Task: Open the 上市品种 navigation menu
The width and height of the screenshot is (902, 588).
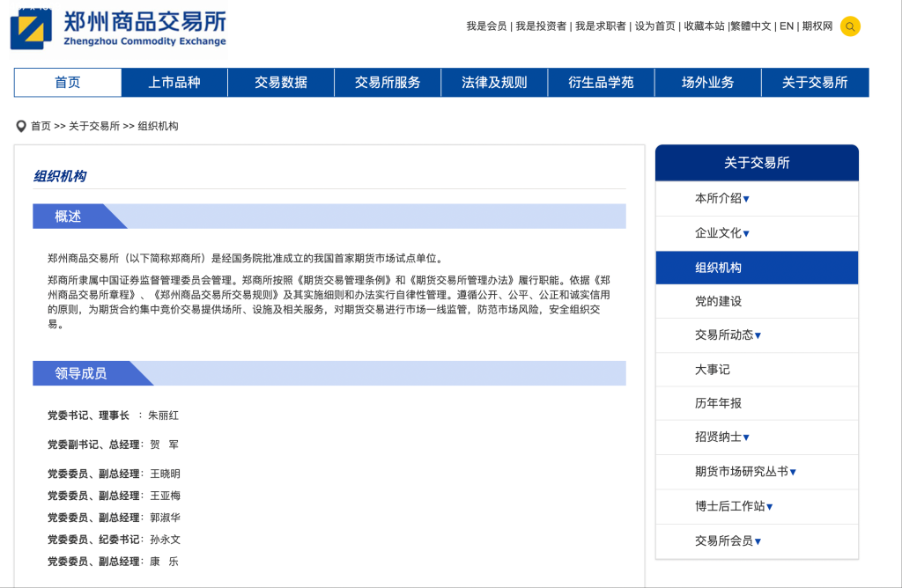Action: [x=174, y=83]
